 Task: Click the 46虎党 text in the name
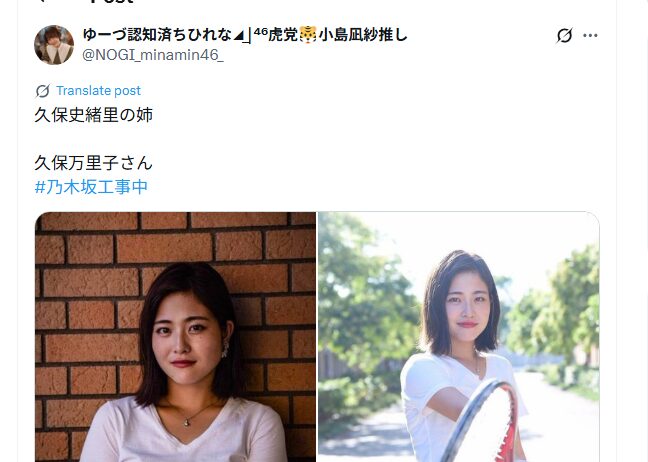click(275, 35)
